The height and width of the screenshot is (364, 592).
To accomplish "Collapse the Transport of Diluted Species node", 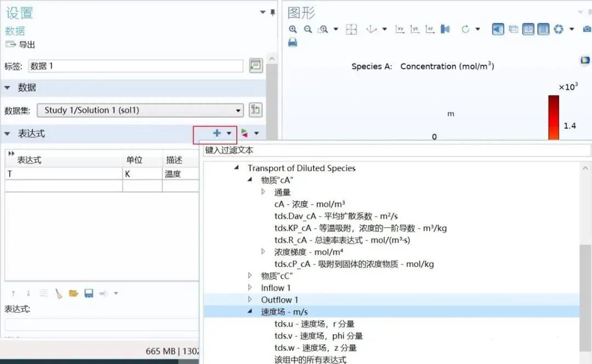I will [x=237, y=168].
